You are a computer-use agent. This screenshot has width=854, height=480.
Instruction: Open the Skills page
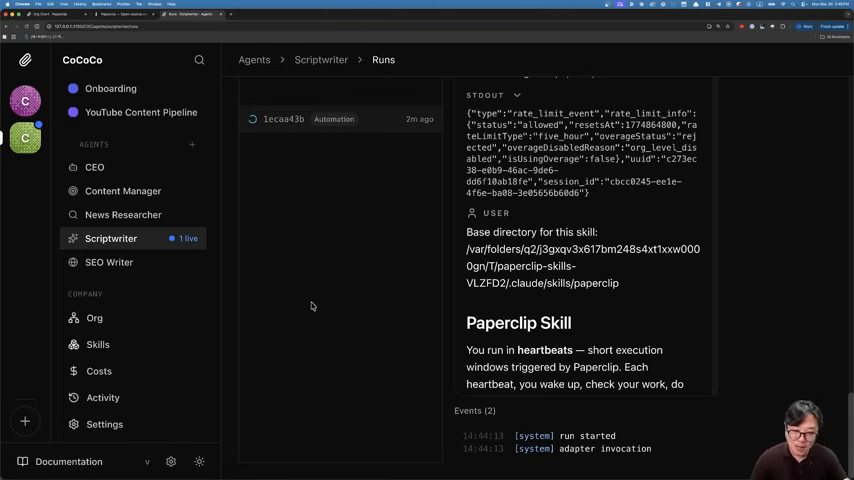point(98,345)
